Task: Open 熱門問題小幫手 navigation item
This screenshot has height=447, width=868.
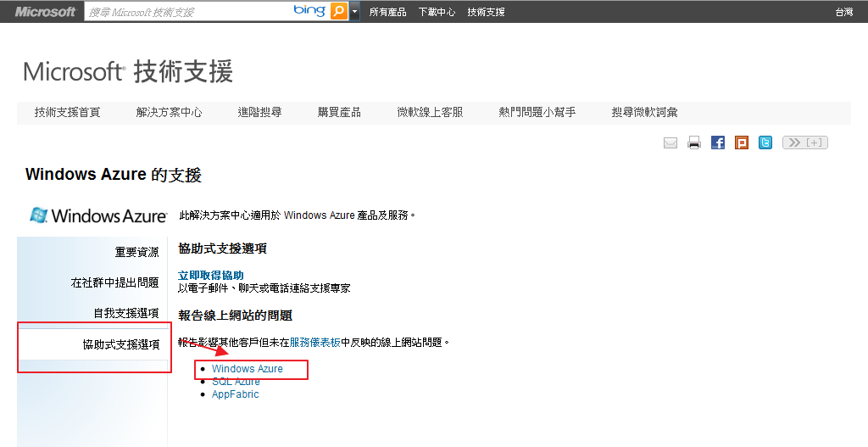Action: 537,113
